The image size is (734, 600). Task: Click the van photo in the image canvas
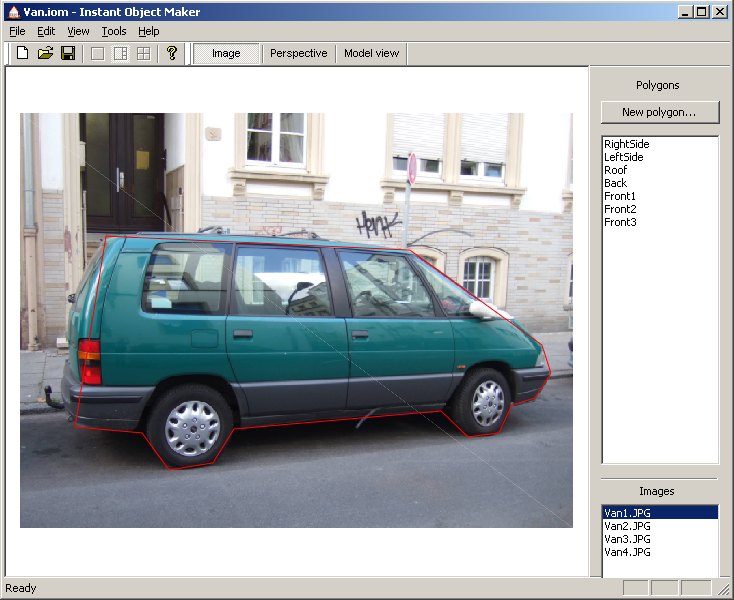pyautogui.click(x=296, y=320)
